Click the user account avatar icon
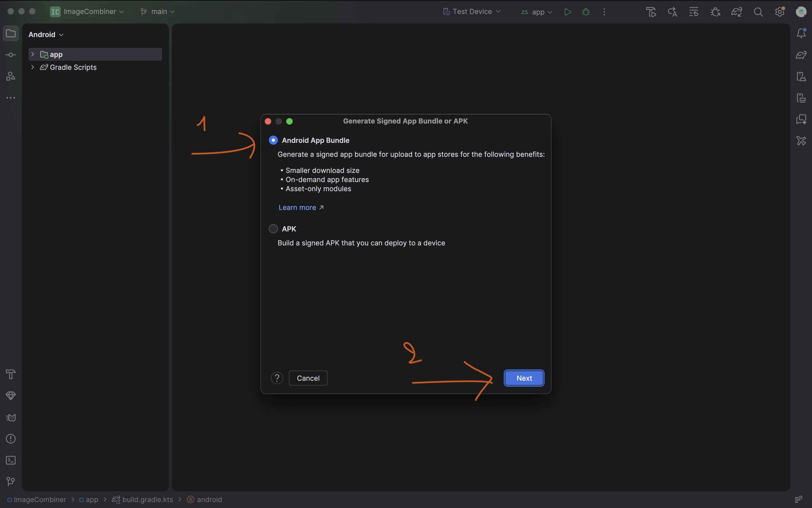The width and height of the screenshot is (812, 508). (801, 12)
